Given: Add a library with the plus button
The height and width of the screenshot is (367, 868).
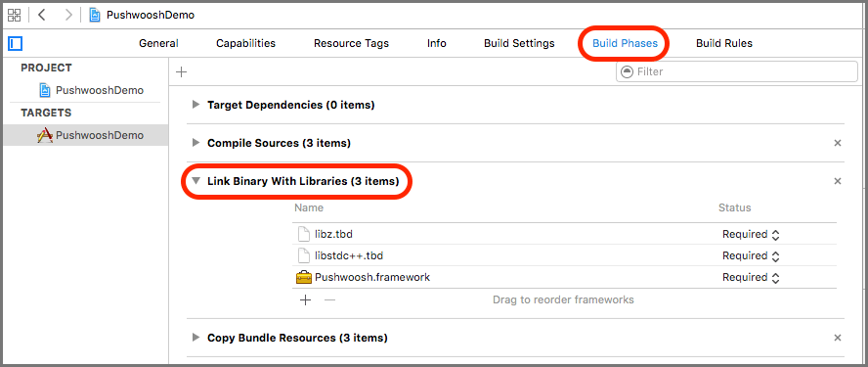Looking at the screenshot, I should click(305, 299).
